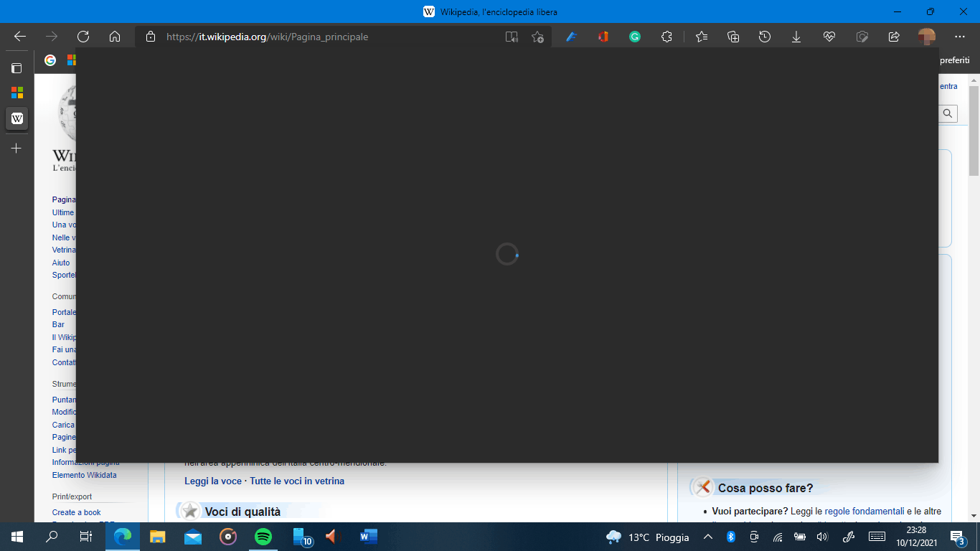
Task: Open 'Tutte le voci in vetrina' link
Action: click(x=297, y=481)
